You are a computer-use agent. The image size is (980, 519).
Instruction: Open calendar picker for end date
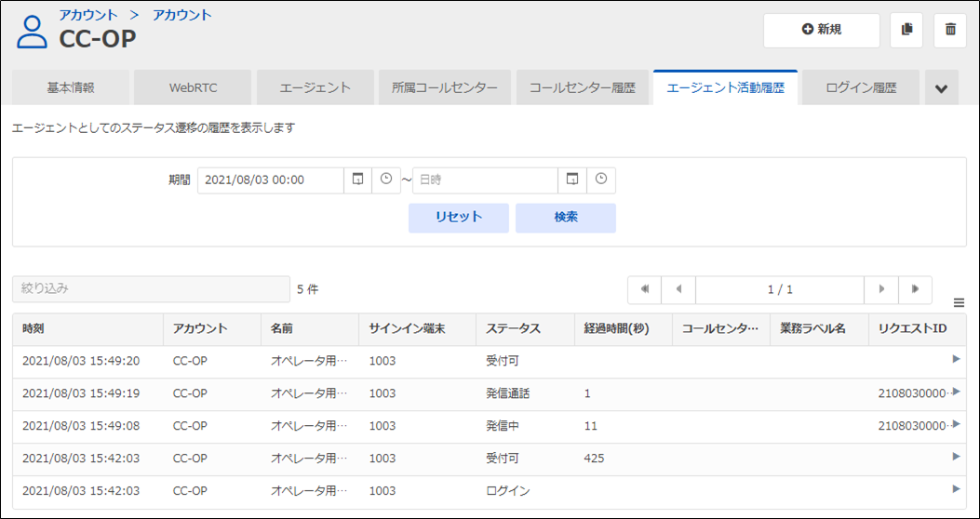pos(571,180)
